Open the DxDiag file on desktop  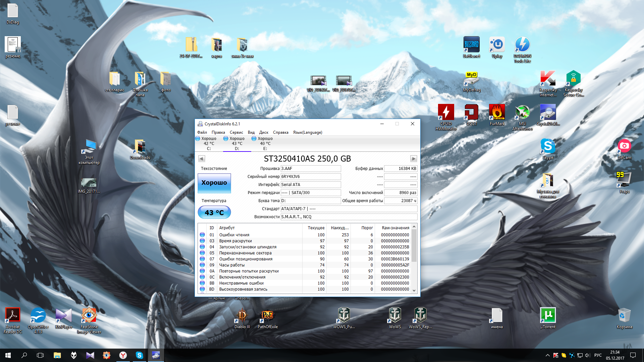pyautogui.click(x=12, y=14)
